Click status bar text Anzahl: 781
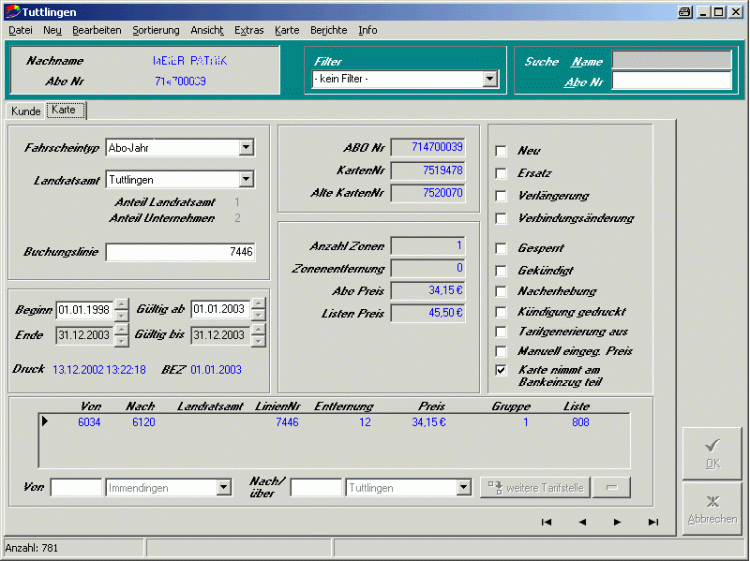Image resolution: width=750 pixels, height=561 pixels. tap(32, 548)
